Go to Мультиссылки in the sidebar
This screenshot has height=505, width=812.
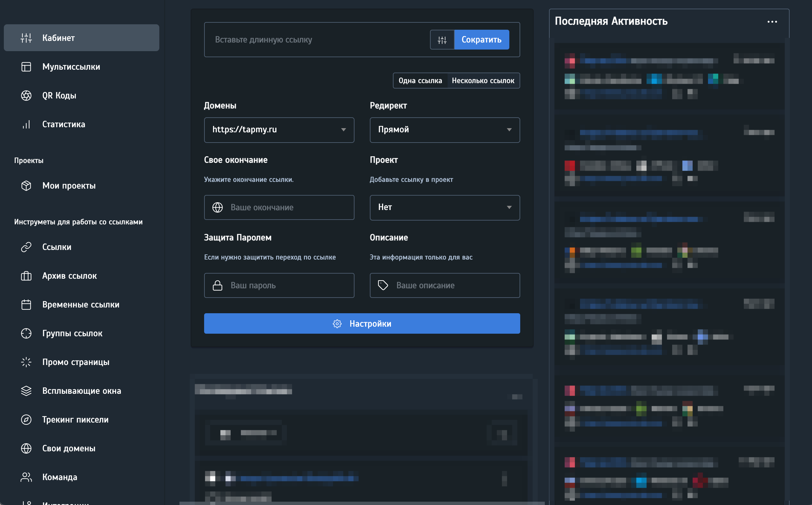coord(71,67)
